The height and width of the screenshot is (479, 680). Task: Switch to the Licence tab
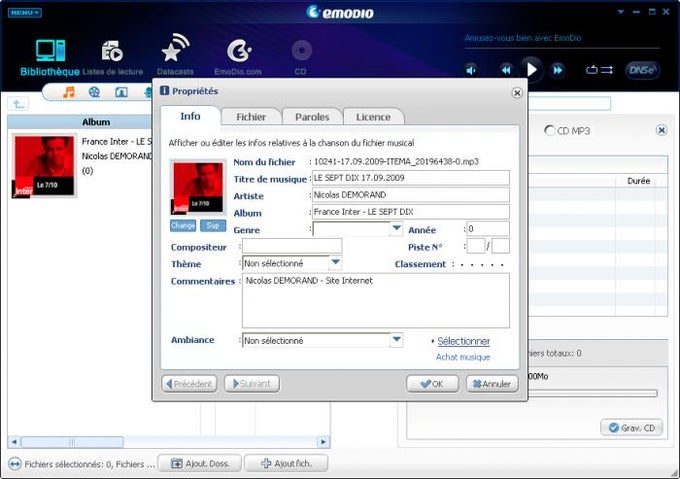click(373, 117)
